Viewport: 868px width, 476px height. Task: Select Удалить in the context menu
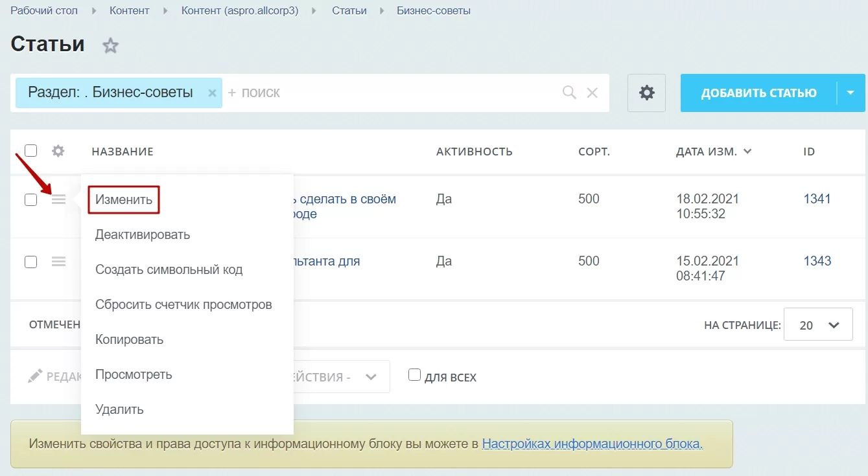(119, 409)
